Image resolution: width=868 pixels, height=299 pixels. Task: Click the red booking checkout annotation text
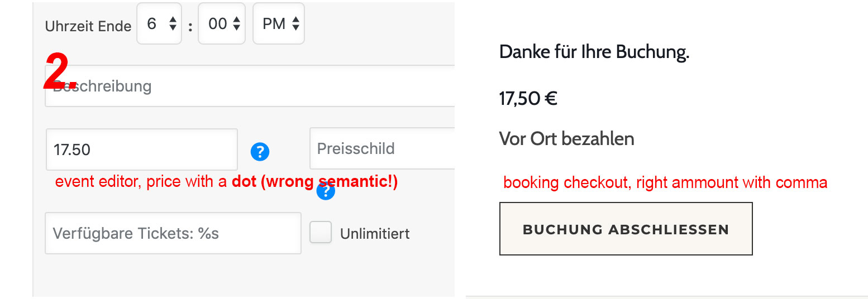click(x=665, y=182)
